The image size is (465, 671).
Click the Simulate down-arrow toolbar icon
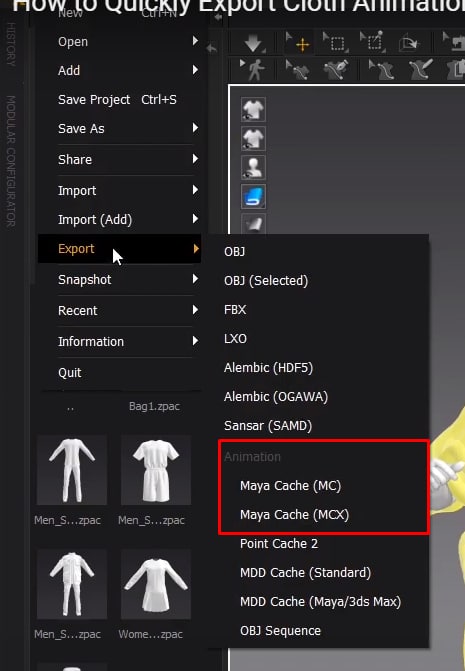(x=253, y=44)
